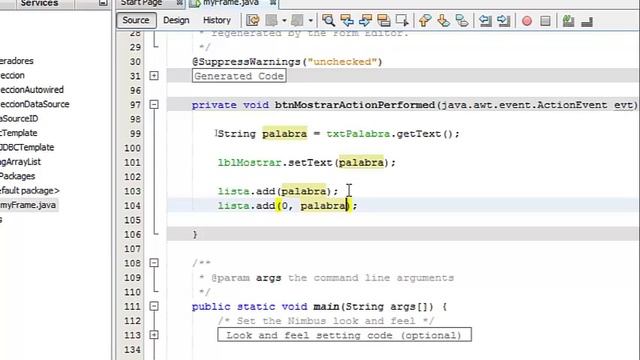Select the Start Page tab
640x360 pixels.
[x=141, y=3]
